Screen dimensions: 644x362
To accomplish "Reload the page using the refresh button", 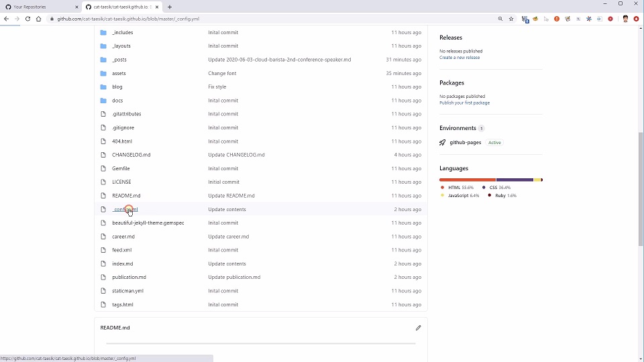I will coord(28,19).
